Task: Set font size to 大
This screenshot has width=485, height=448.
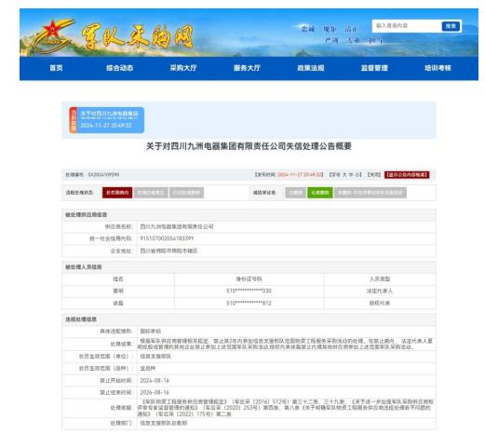Action: pyautogui.click(x=344, y=175)
